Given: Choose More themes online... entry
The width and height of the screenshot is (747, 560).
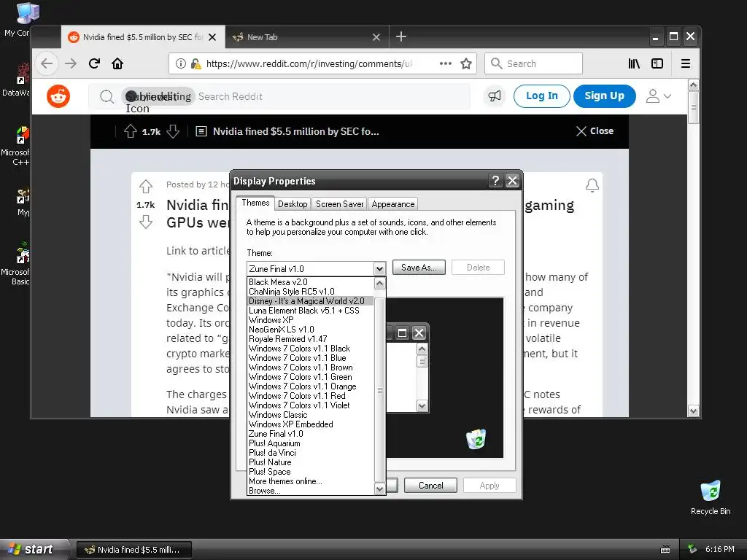Looking at the screenshot, I should (310, 481).
